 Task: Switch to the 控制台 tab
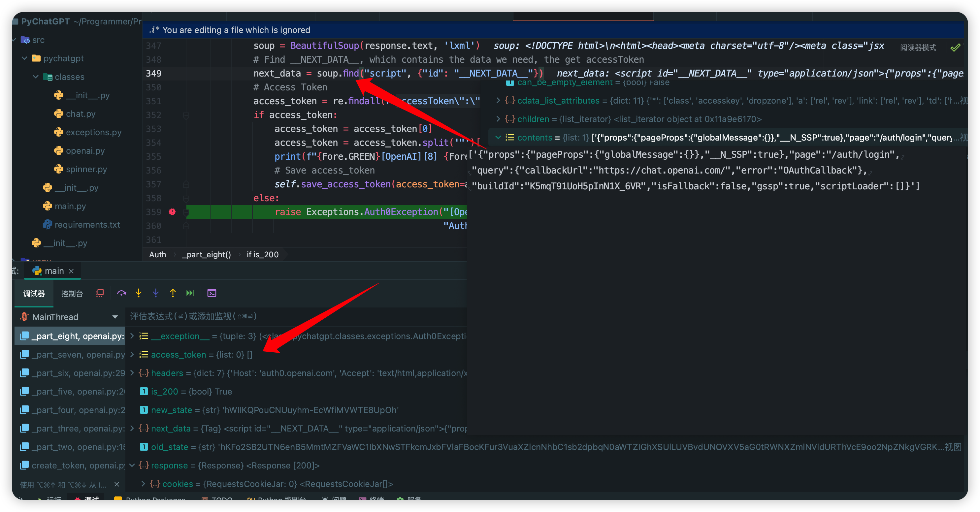[72, 294]
